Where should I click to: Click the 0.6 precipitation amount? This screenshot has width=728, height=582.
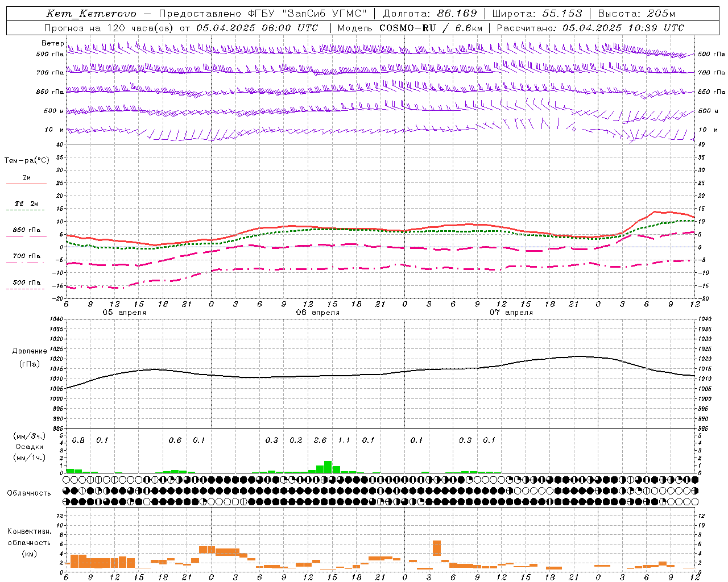(x=175, y=440)
